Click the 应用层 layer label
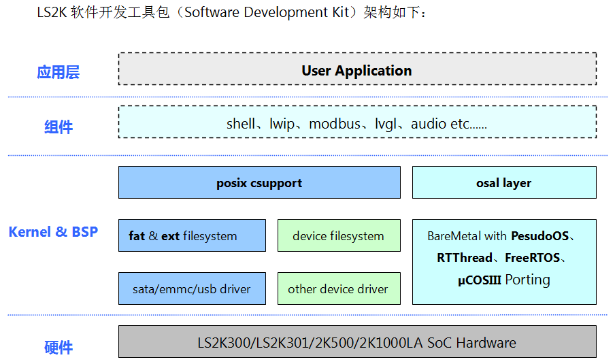This screenshot has height=364, width=615. (58, 73)
